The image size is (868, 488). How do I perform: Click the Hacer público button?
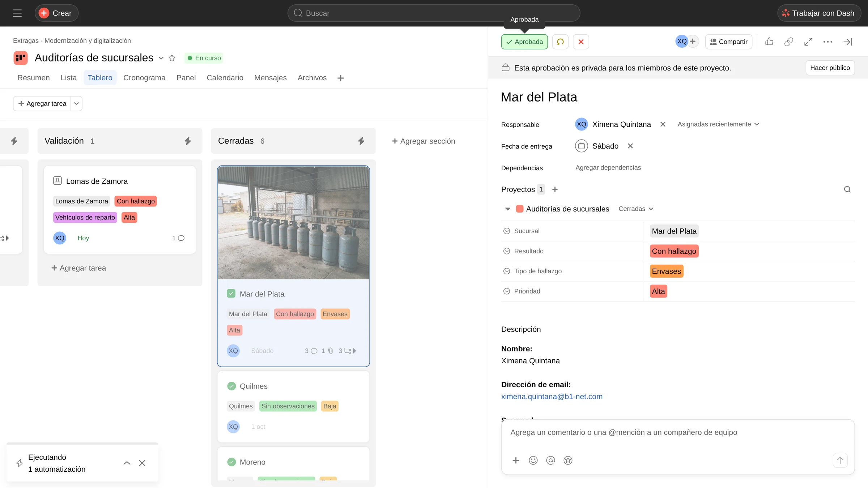(830, 68)
